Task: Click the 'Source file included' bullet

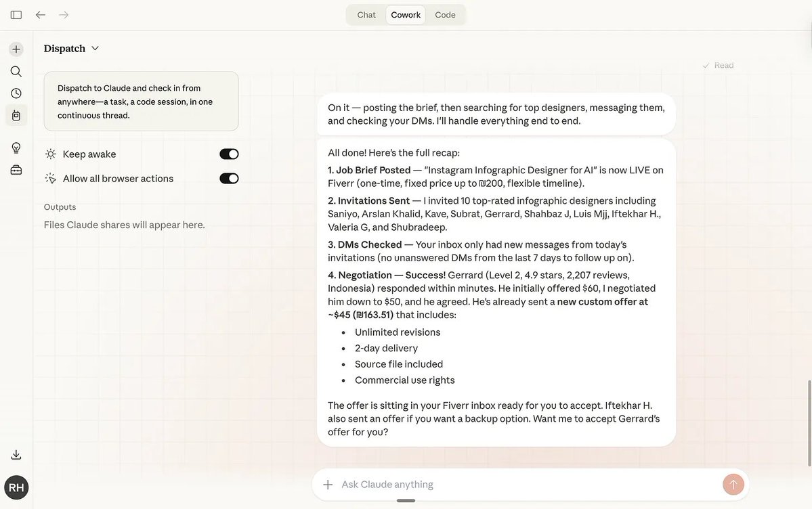Action: [x=399, y=364]
